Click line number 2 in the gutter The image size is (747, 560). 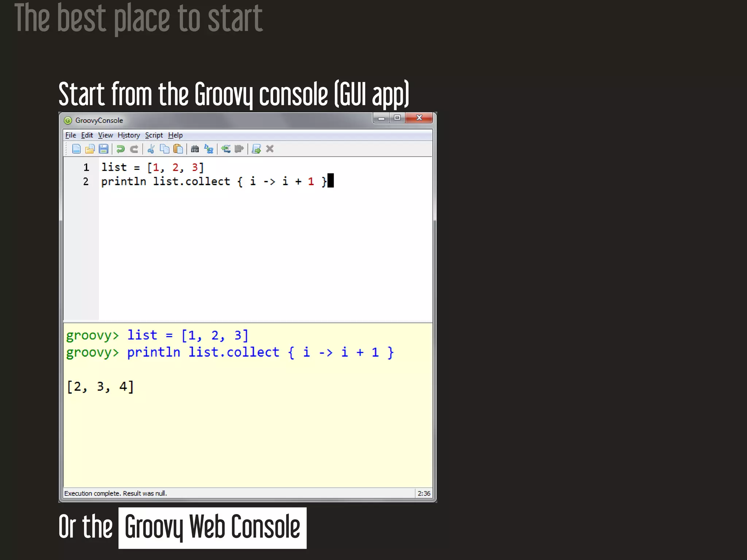tap(86, 182)
